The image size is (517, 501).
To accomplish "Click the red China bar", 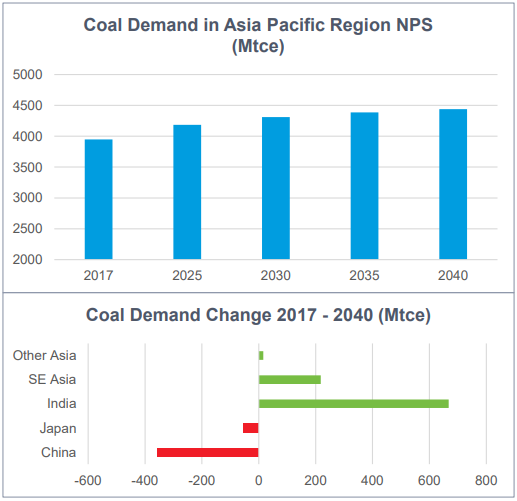I will click(x=208, y=452).
